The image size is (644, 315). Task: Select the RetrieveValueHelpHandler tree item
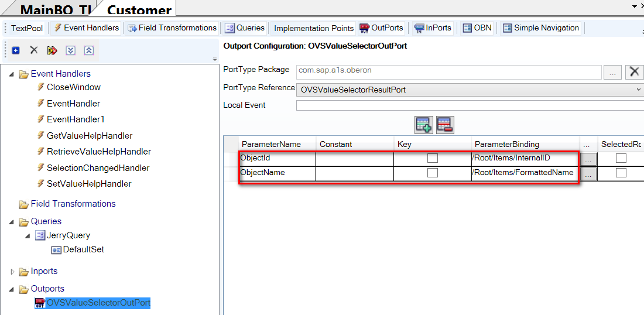tap(98, 152)
